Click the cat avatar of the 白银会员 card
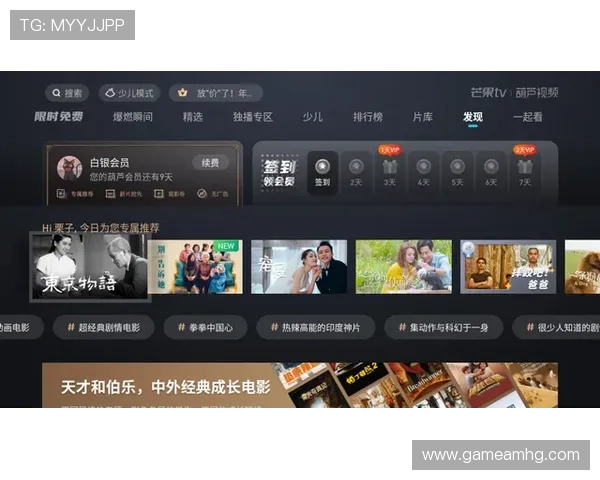Viewport: 600px width, 480px height. coord(70,168)
